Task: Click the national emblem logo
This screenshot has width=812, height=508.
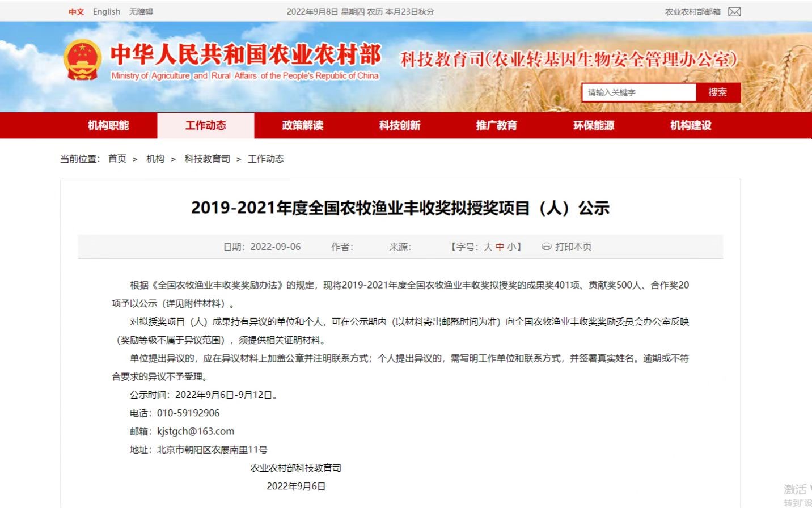Action: coord(82,60)
